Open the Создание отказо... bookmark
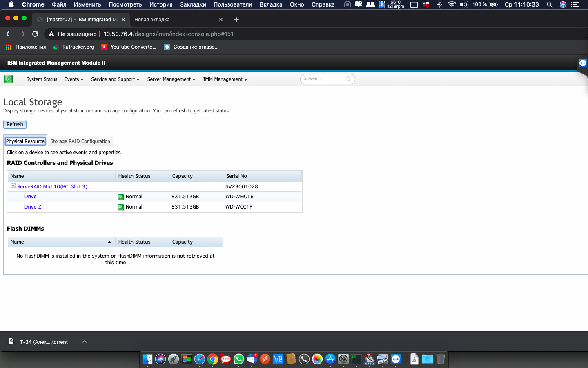The image size is (588, 368). (x=191, y=47)
